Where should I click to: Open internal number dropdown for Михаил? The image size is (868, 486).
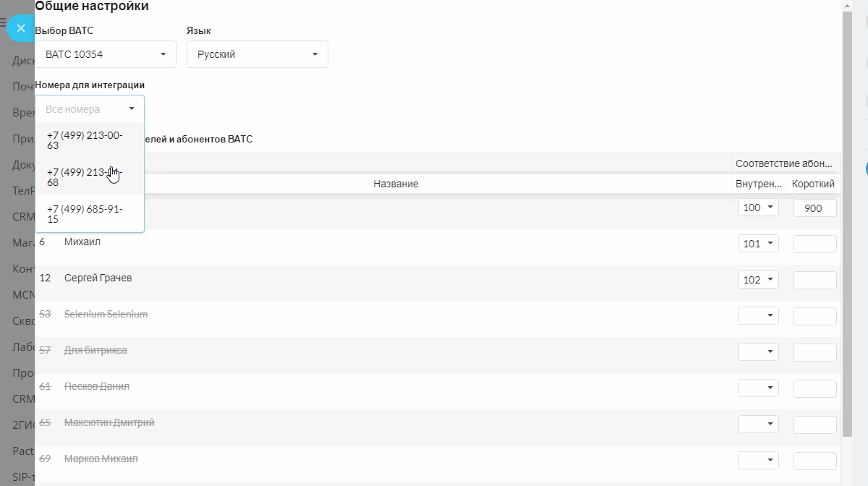[x=758, y=244]
